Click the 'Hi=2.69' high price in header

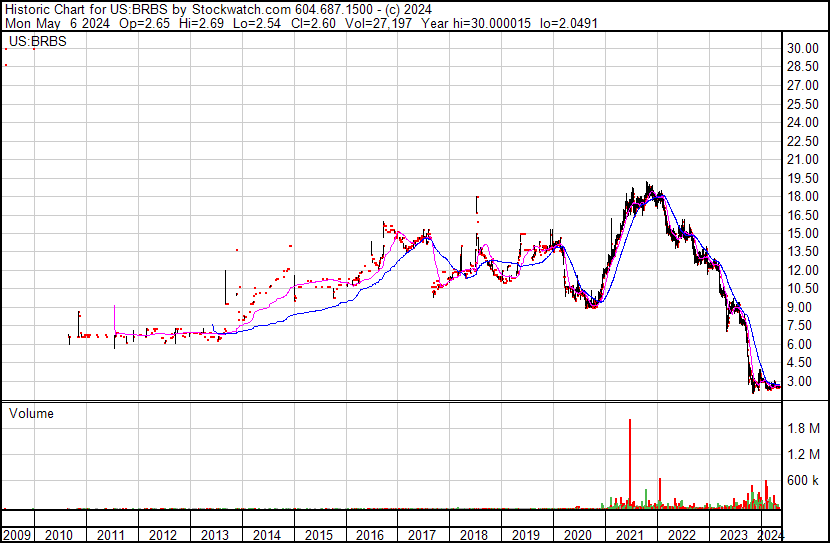[202, 24]
